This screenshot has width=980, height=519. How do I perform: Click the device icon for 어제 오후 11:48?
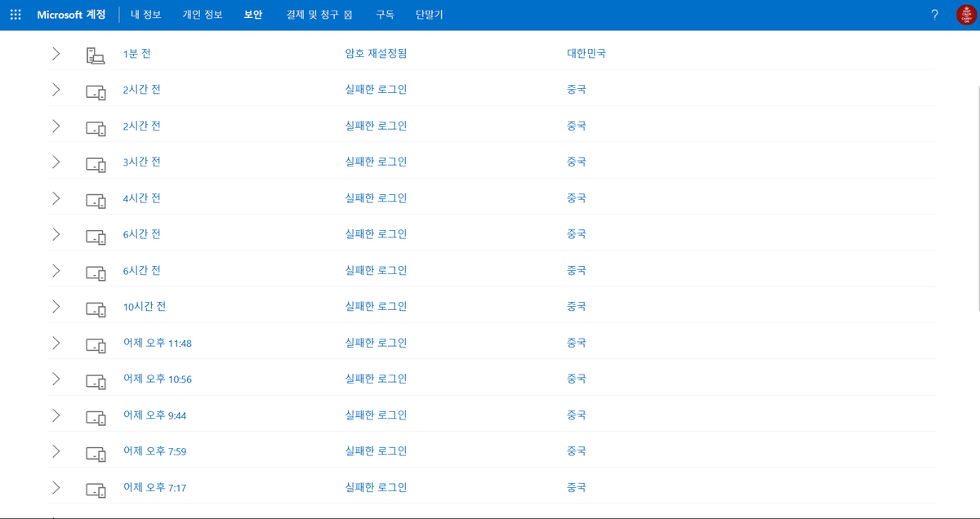(x=96, y=345)
